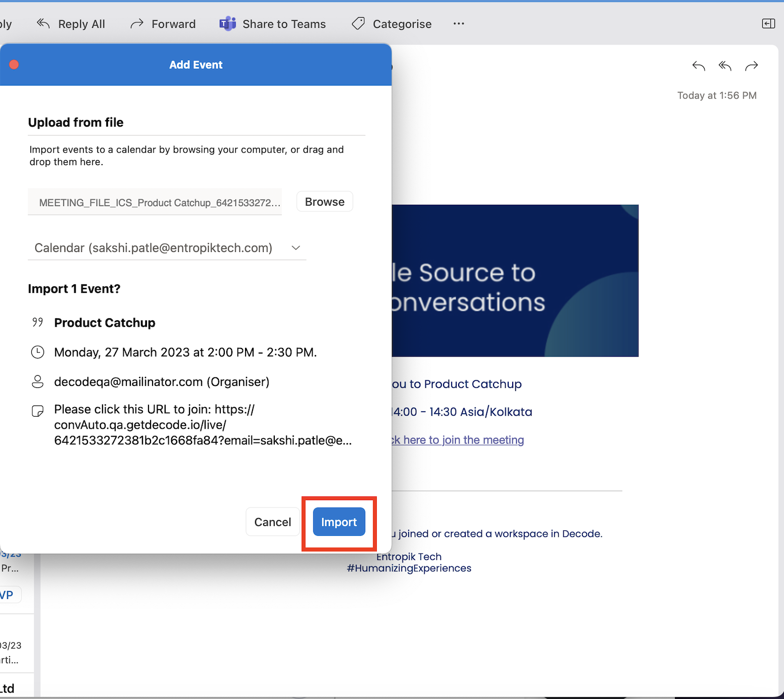784x699 pixels.
Task: Close the Add Event dialog with red dot
Action: tap(14, 65)
